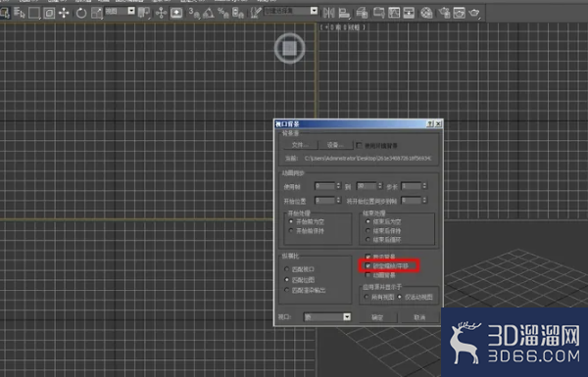This screenshot has height=377, width=588.
Task: Click the 步长 step value field
Action: pyautogui.click(x=412, y=186)
